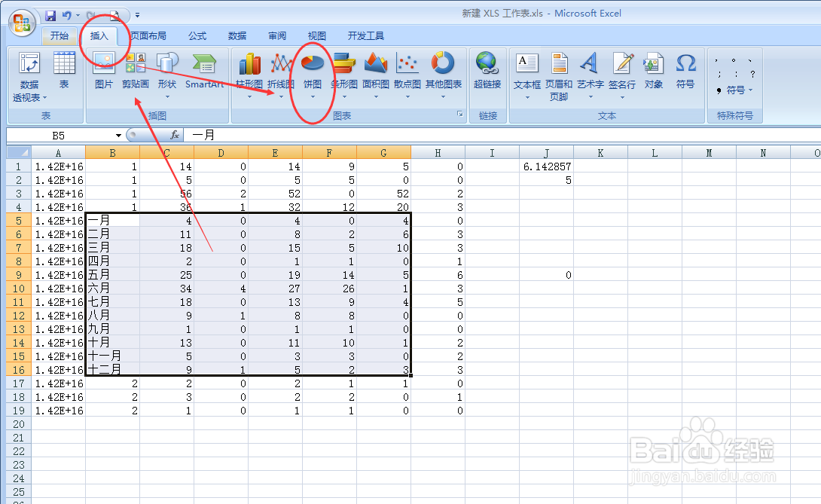Insert an Object (对象)
The image size is (821, 504).
[654, 71]
